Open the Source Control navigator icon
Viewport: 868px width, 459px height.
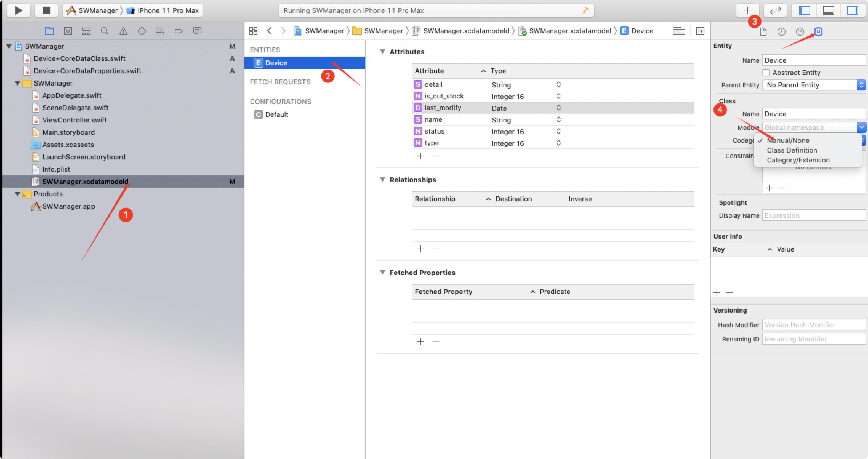[x=68, y=31]
